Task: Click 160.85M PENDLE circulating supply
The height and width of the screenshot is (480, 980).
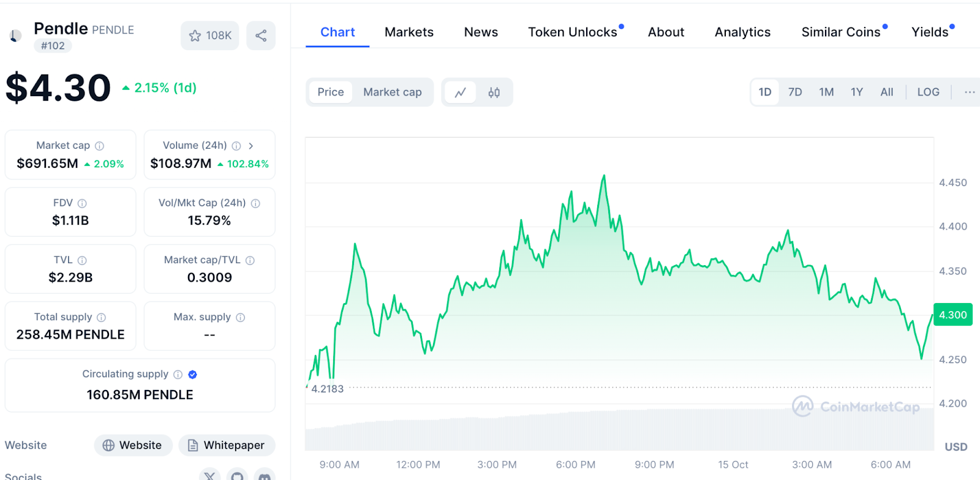Action: pos(140,395)
